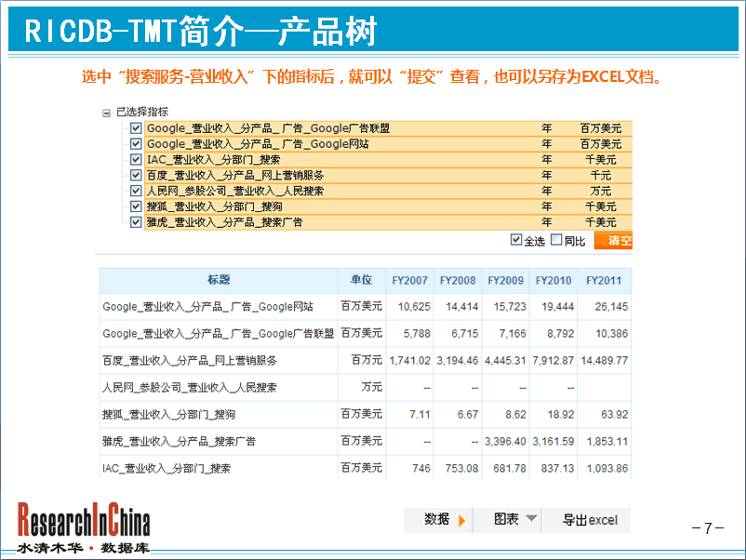Collapse the 已选择指标 tree node
746x560 pixels.
(106, 113)
